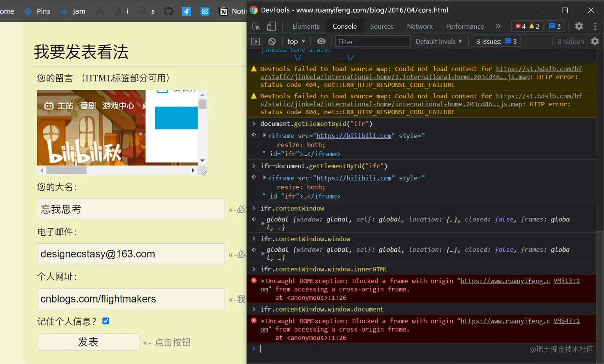Screen dimensions: 604x364
Task: Activate the inspect element picker icon
Action: point(256,26)
